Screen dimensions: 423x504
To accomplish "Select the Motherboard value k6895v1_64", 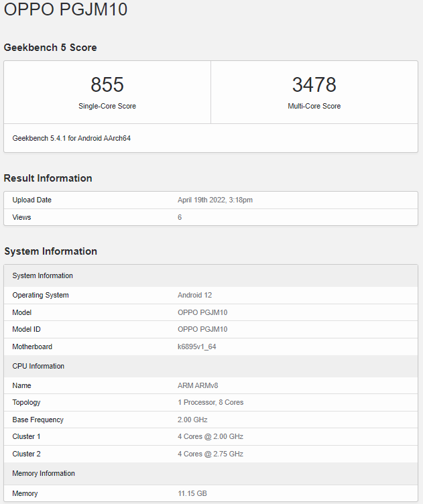I will click(x=196, y=346).
